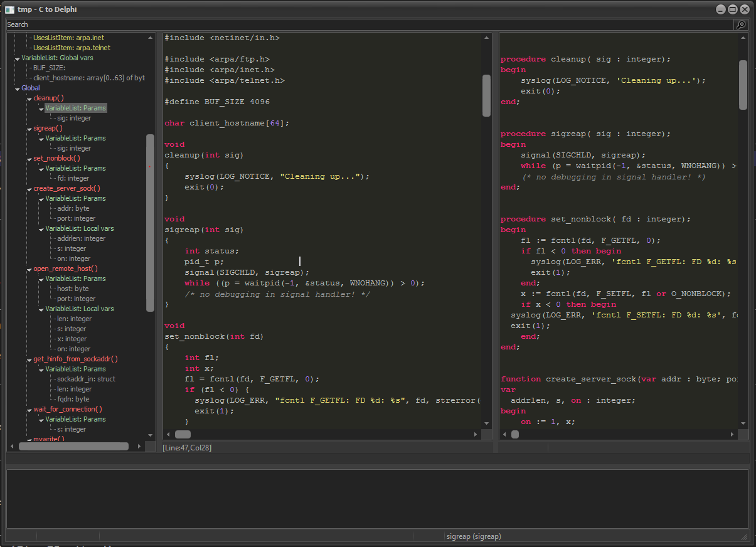This screenshot has width=756, height=547.
Task: Collapse the set_nonblock() tree node
Action: click(29, 159)
